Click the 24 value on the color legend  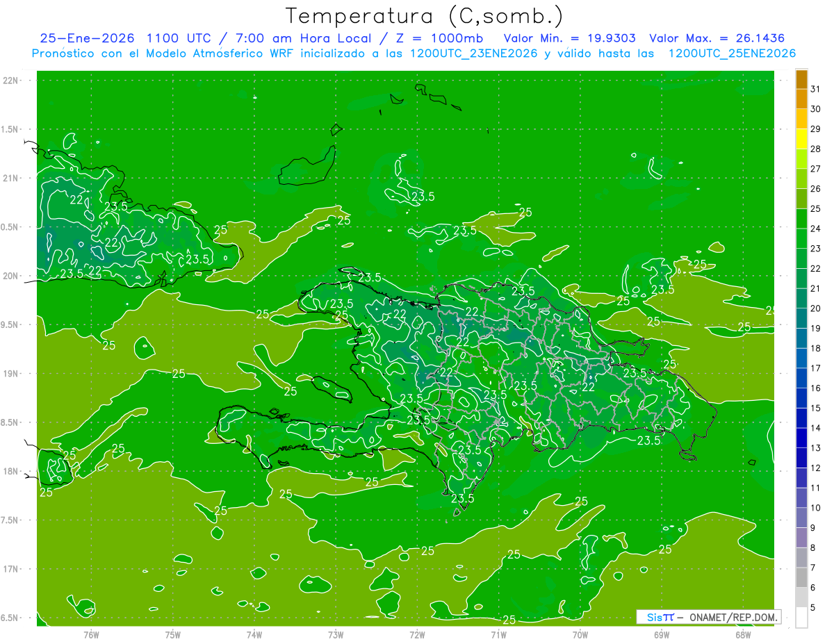(x=816, y=229)
